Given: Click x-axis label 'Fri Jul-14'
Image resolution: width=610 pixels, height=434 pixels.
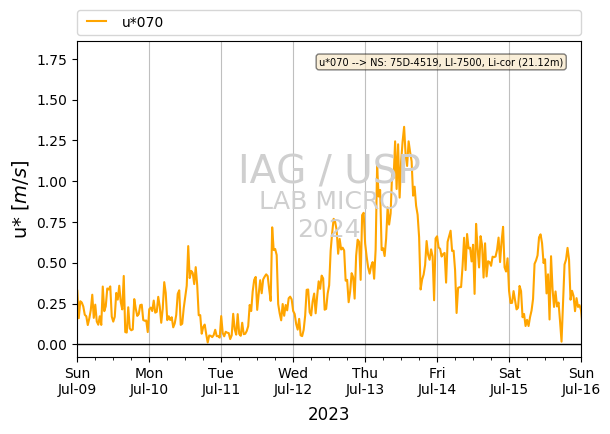Looking at the screenshot, I should (437, 381).
